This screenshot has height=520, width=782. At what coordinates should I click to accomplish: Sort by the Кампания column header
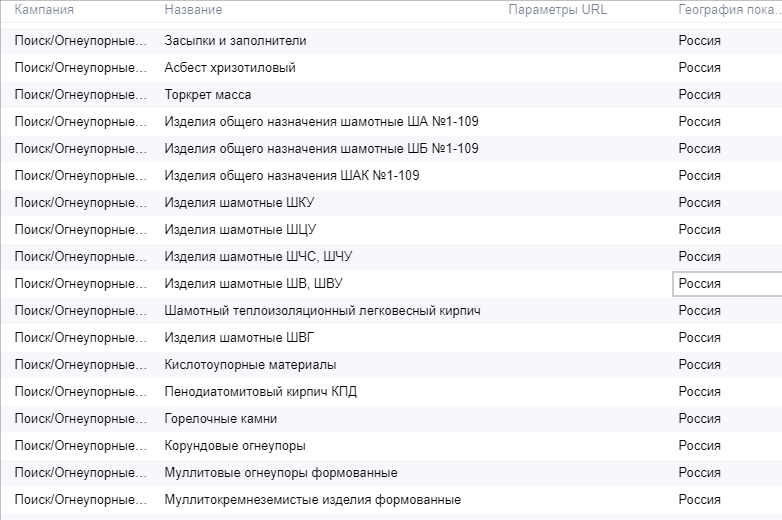pyautogui.click(x=44, y=9)
